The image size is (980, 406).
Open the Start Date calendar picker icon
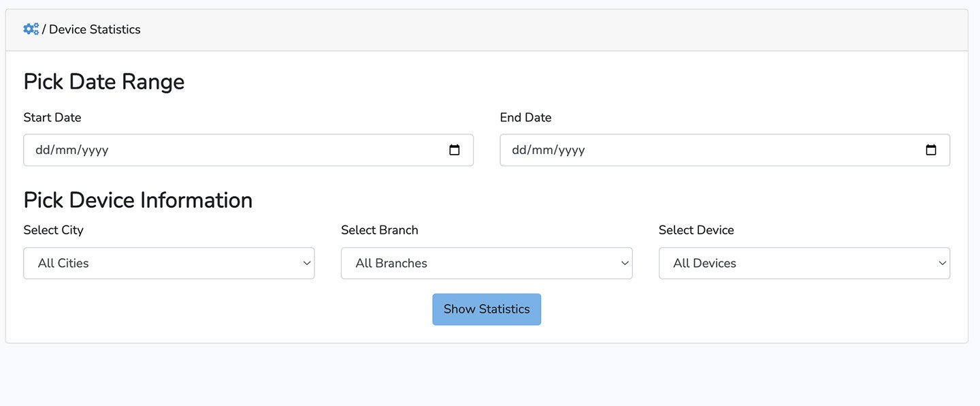coord(455,150)
